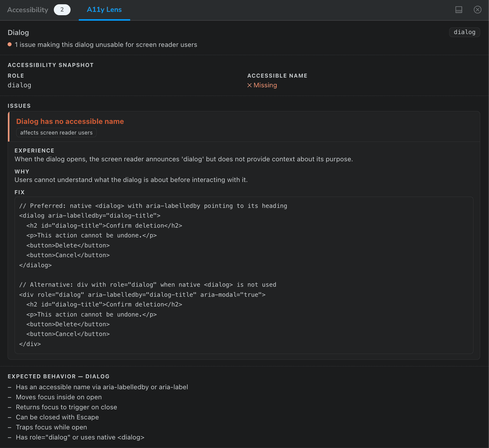Viewport: 489px width, 448px height.
Task: Click the '</dialog>' closing tag line
Action: [x=35, y=265]
